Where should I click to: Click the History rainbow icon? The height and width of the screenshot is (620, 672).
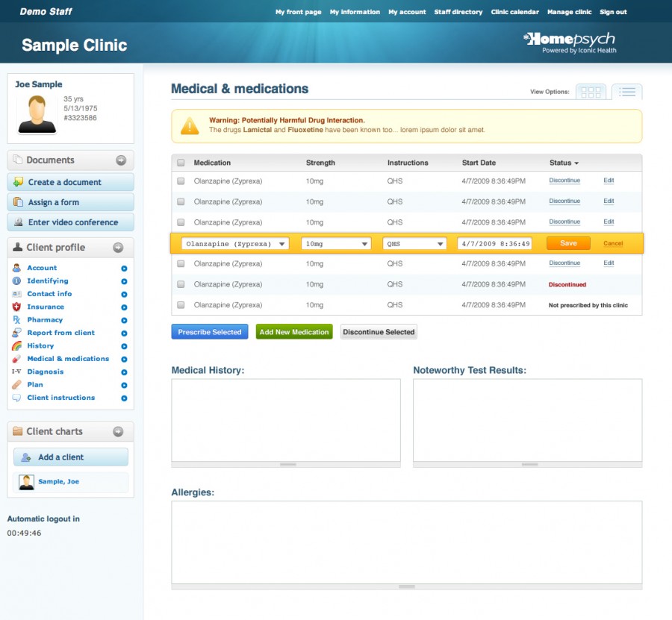click(x=16, y=346)
